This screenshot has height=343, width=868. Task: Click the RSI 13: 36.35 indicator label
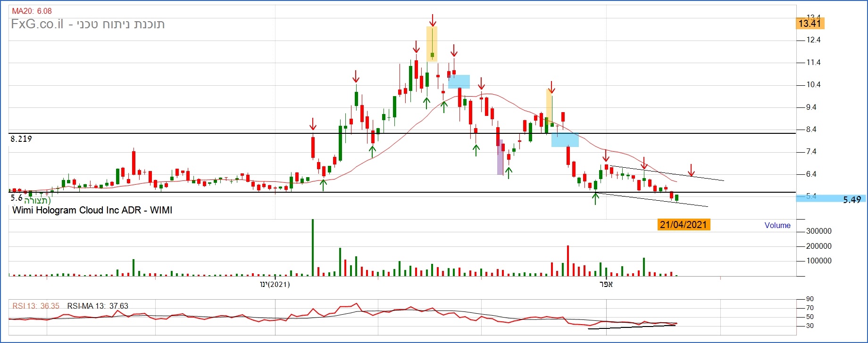click(x=36, y=306)
